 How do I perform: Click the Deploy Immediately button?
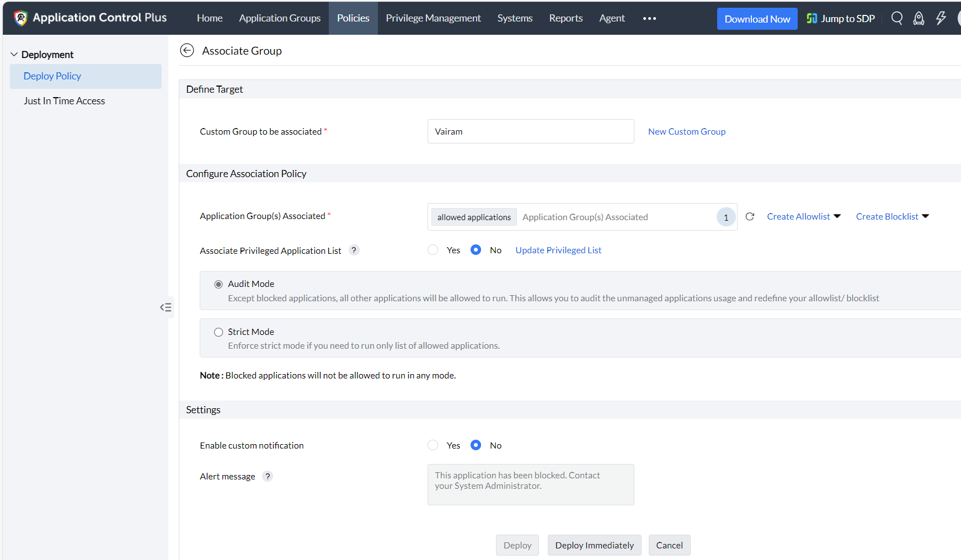point(594,545)
